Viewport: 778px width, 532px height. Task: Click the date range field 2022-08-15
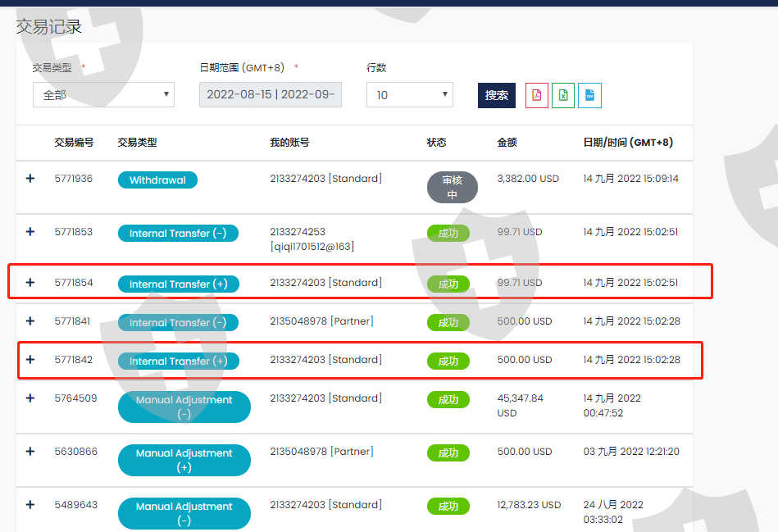tap(271, 95)
